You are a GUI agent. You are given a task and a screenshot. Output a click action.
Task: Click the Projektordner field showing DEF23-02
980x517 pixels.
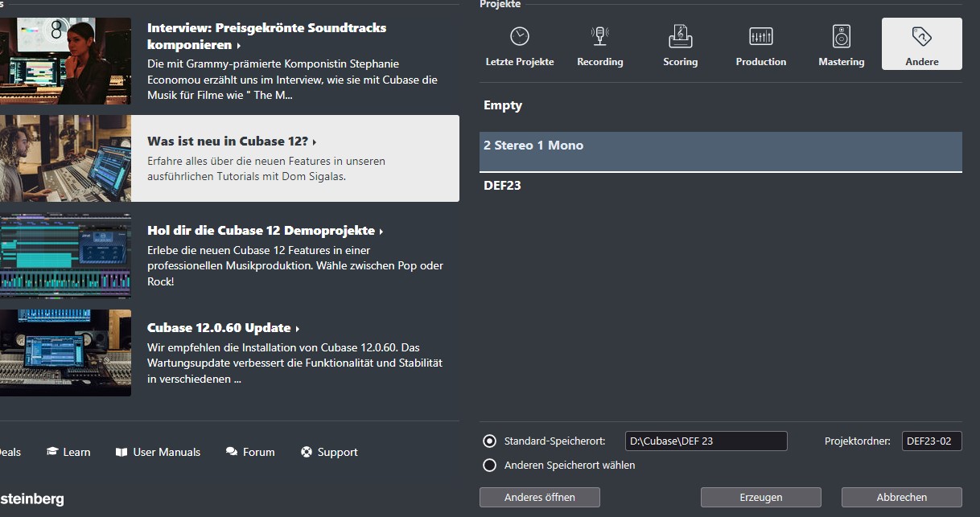(932, 441)
